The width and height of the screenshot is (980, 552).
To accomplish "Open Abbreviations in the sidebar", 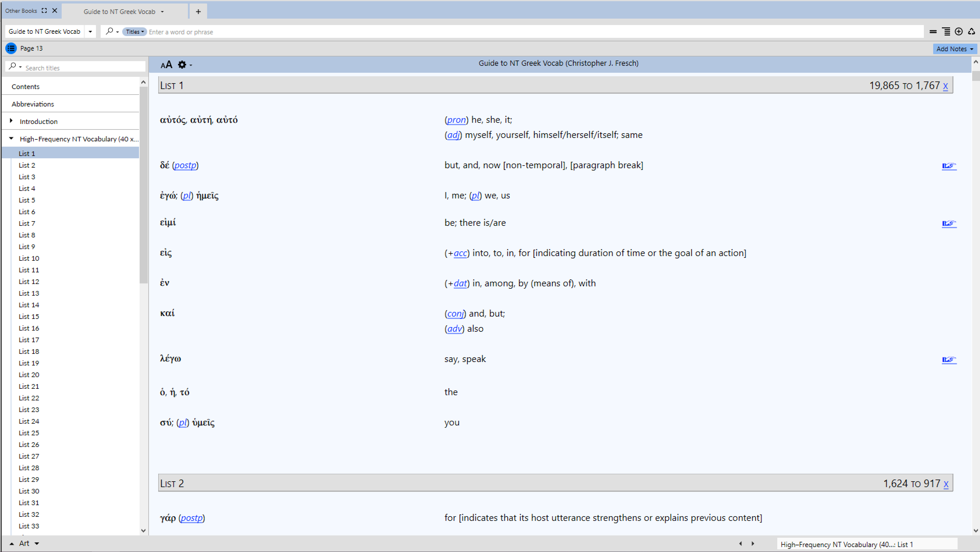I will [33, 104].
